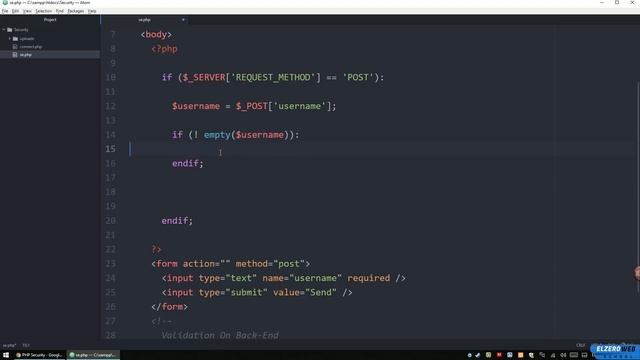Open the Packages menu
640x360 pixels.
(76, 11)
